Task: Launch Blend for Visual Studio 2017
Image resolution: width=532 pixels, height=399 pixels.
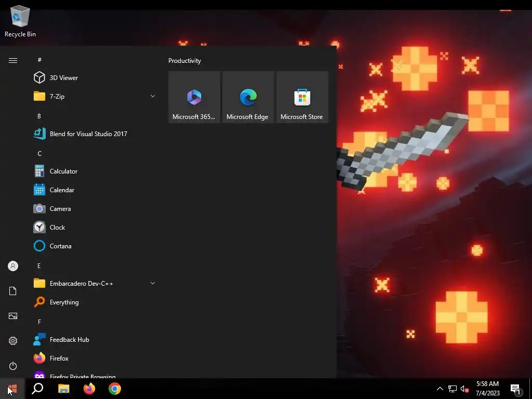Action: [x=94, y=134]
